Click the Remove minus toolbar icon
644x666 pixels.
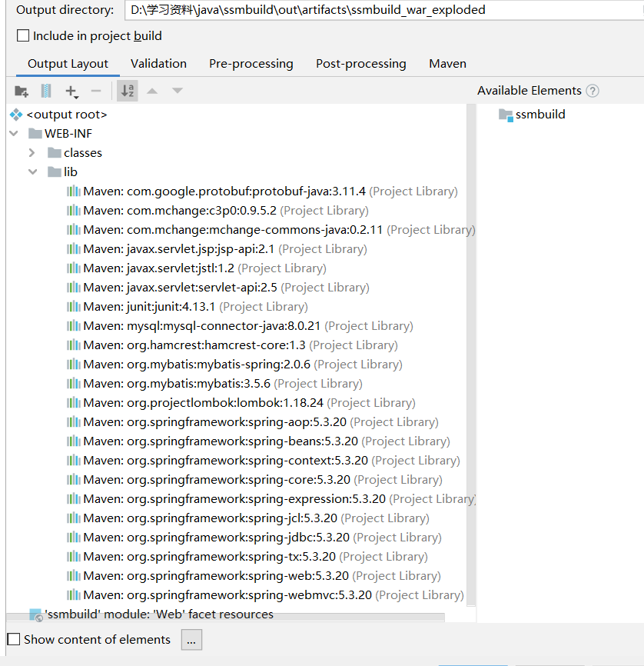pos(96,91)
